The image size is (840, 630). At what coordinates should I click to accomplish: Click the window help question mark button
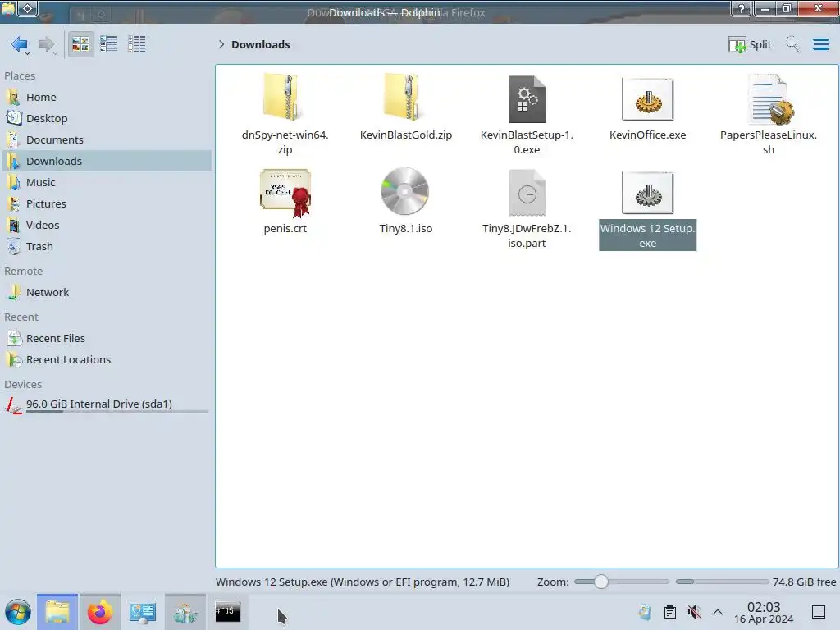pyautogui.click(x=742, y=8)
